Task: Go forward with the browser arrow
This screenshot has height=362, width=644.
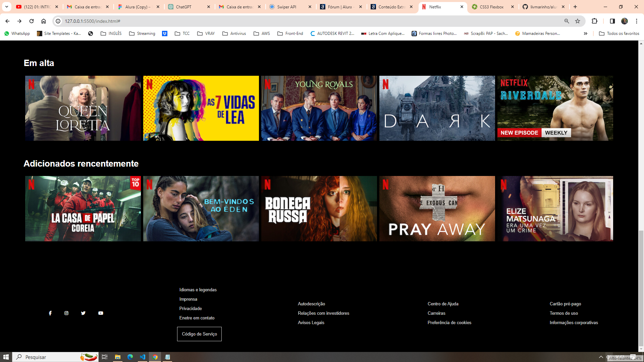Action: coord(19,21)
